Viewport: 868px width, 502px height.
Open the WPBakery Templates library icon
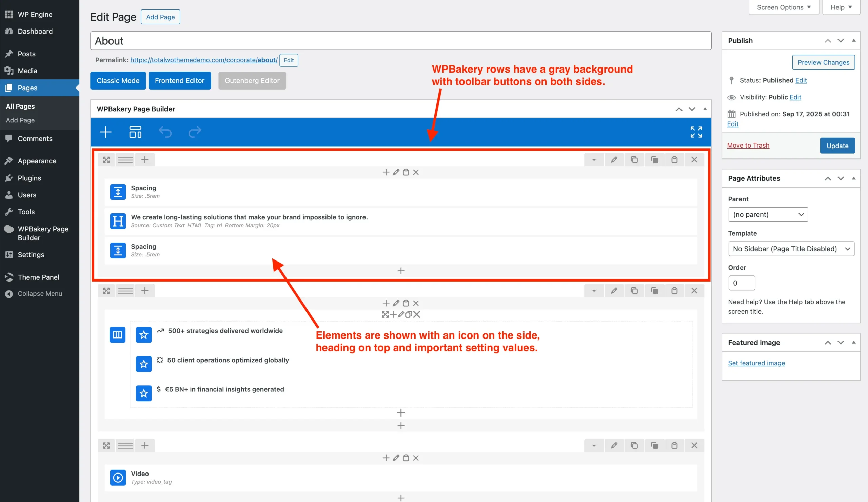[x=135, y=132]
